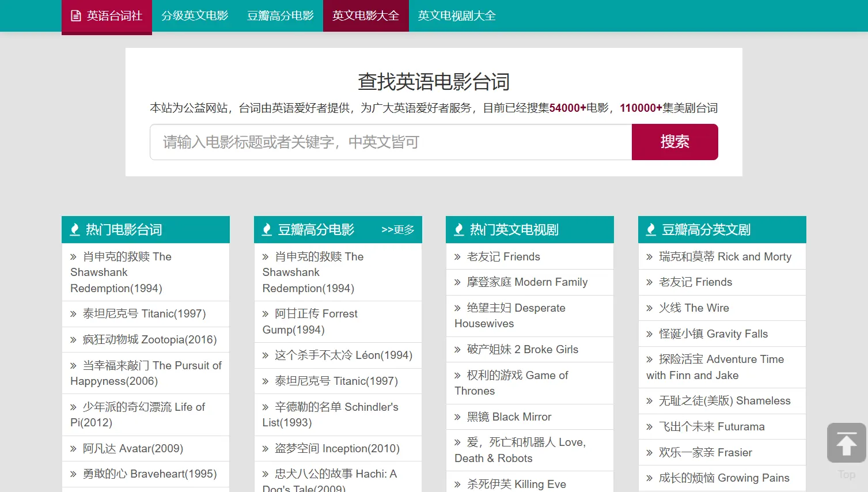The image size is (868, 492).
Task: Focus the movie title search input field
Action: point(391,142)
